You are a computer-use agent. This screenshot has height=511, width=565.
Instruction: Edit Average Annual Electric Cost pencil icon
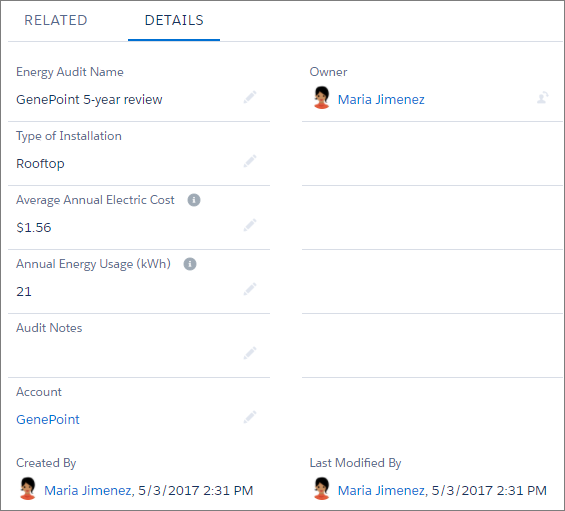250,225
